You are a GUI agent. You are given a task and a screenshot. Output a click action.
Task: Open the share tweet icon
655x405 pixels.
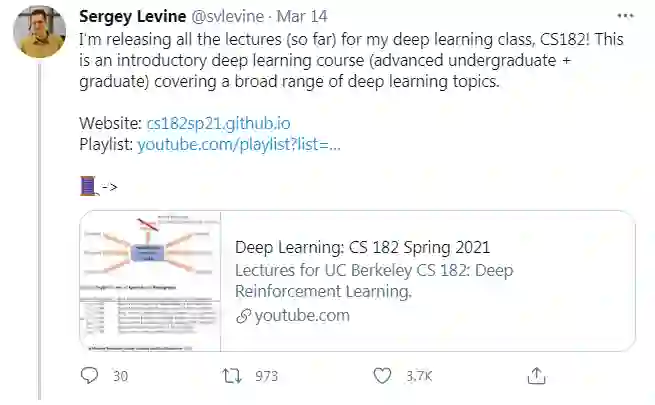click(x=536, y=376)
